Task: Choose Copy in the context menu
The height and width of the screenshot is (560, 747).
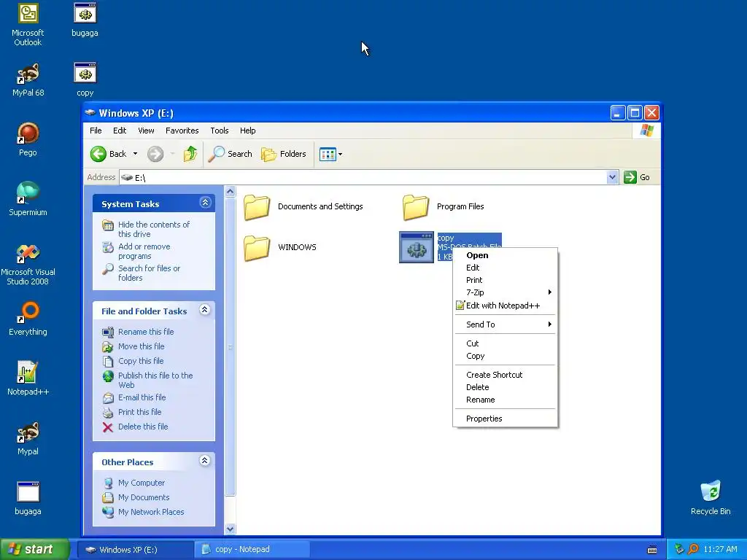Action: [505, 356]
